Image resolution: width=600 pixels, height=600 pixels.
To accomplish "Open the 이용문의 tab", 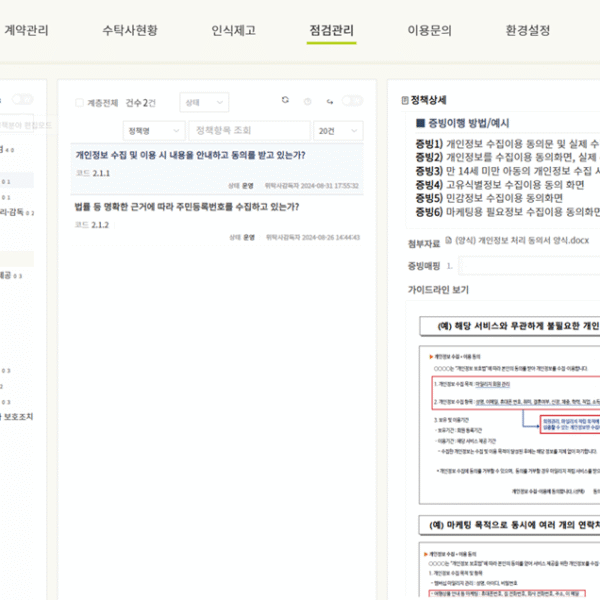I will pos(431,30).
